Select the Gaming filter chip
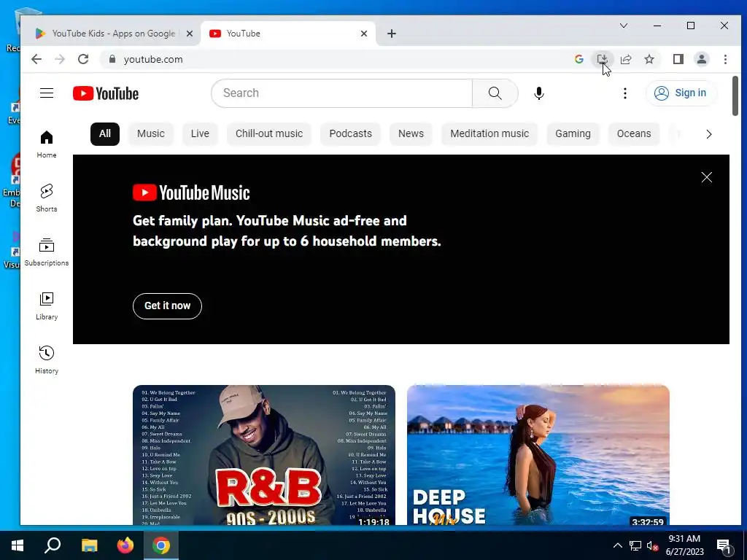 573,134
